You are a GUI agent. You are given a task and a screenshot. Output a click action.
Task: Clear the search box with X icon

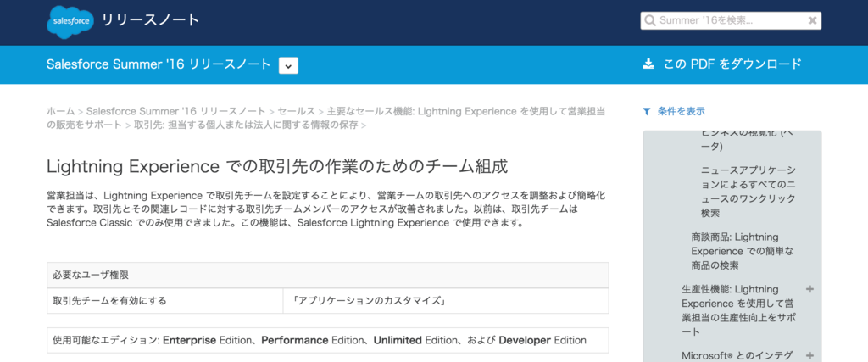812,20
